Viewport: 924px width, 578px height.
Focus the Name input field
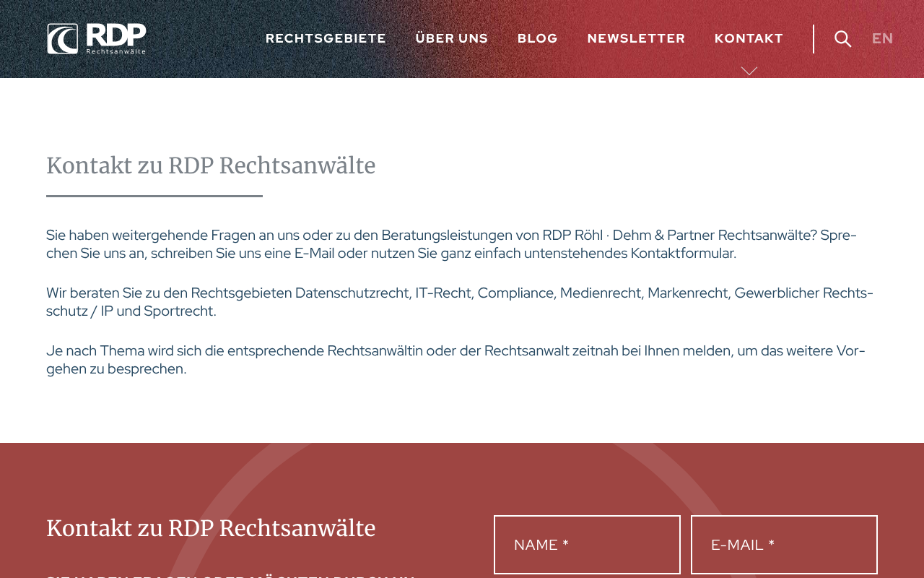point(587,545)
